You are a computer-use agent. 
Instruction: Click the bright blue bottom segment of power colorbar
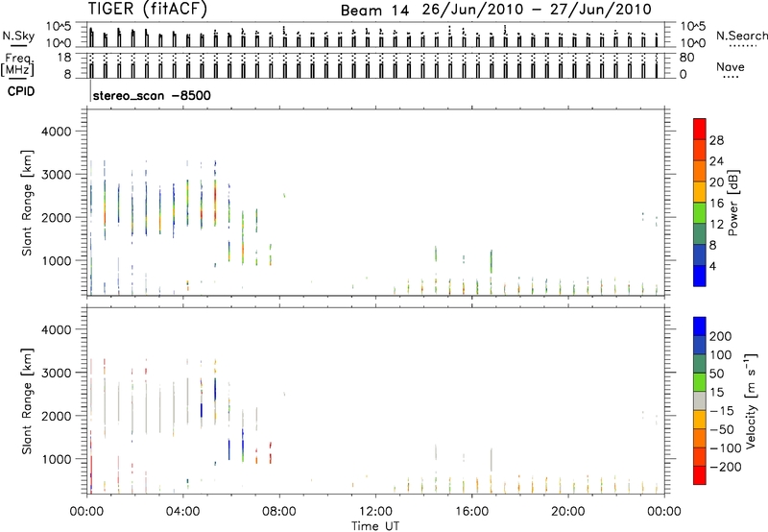point(700,276)
